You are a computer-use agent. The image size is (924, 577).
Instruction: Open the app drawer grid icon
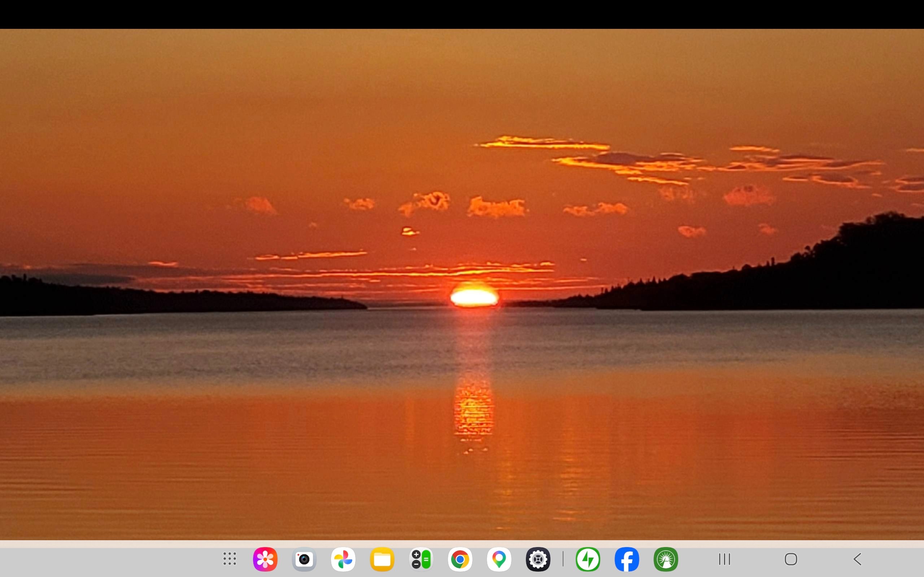pyautogui.click(x=230, y=559)
